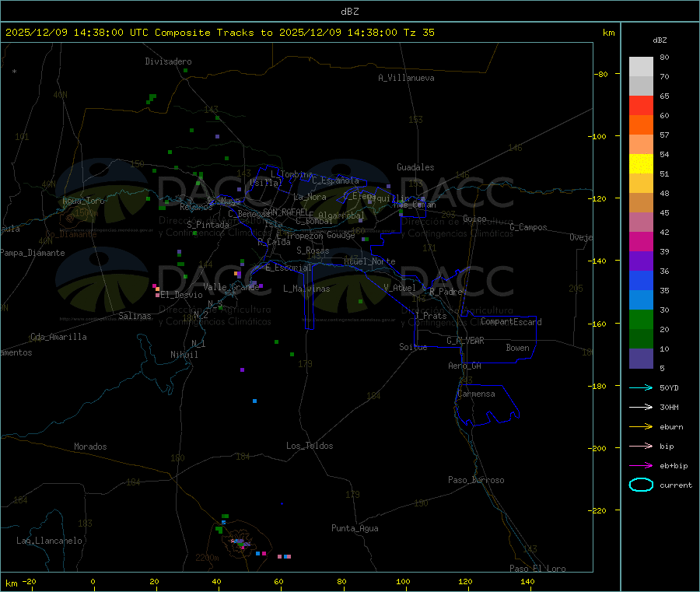700x592 pixels.
Task: Click the cyan 50YD arrow legend icon
Action: click(x=641, y=387)
